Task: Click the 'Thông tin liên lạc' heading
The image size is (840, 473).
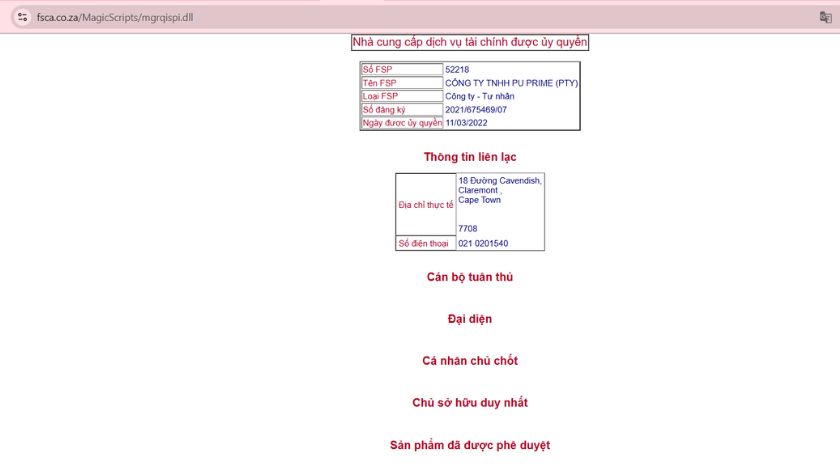Action: coord(470,157)
